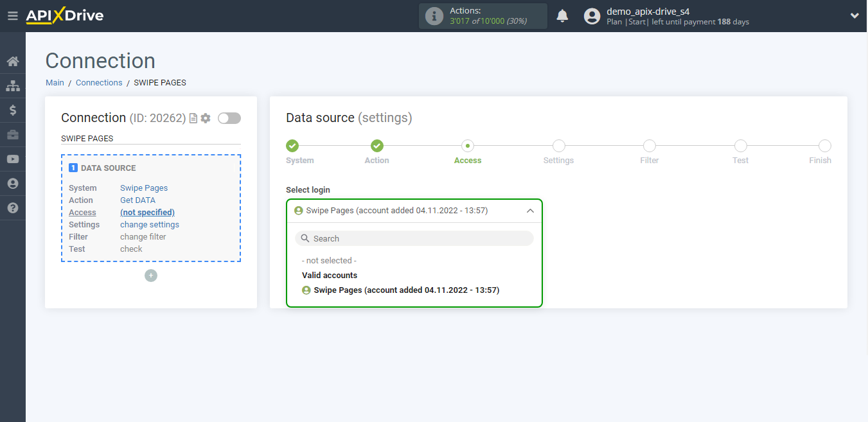Click the SWIPE PAGES connection name field
868x422 pixels.
tap(151, 138)
